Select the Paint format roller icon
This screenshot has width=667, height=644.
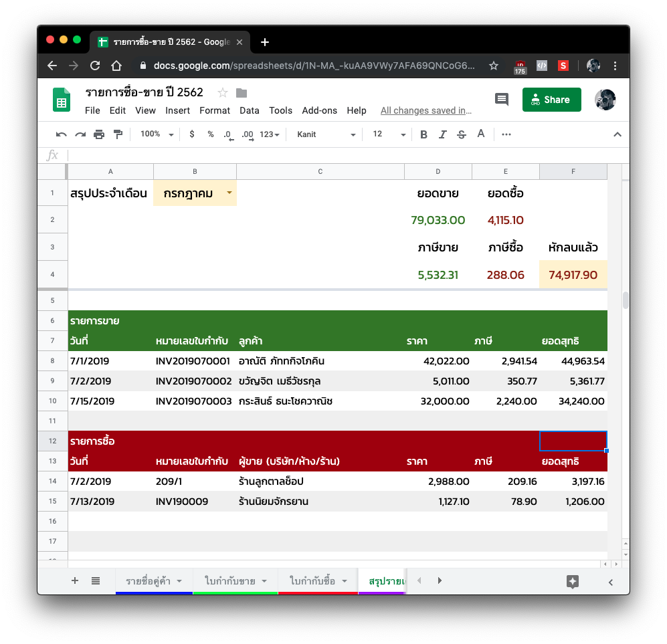tap(118, 134)
